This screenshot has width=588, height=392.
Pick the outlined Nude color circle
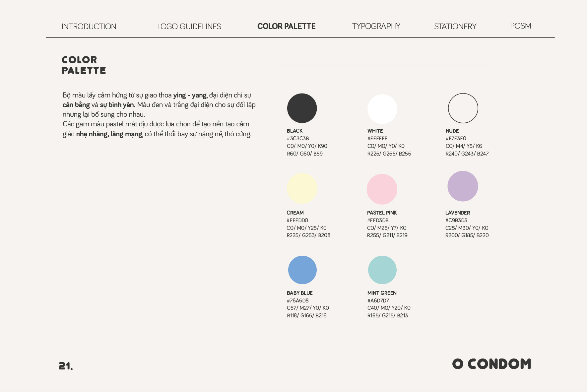coord(463,108)
